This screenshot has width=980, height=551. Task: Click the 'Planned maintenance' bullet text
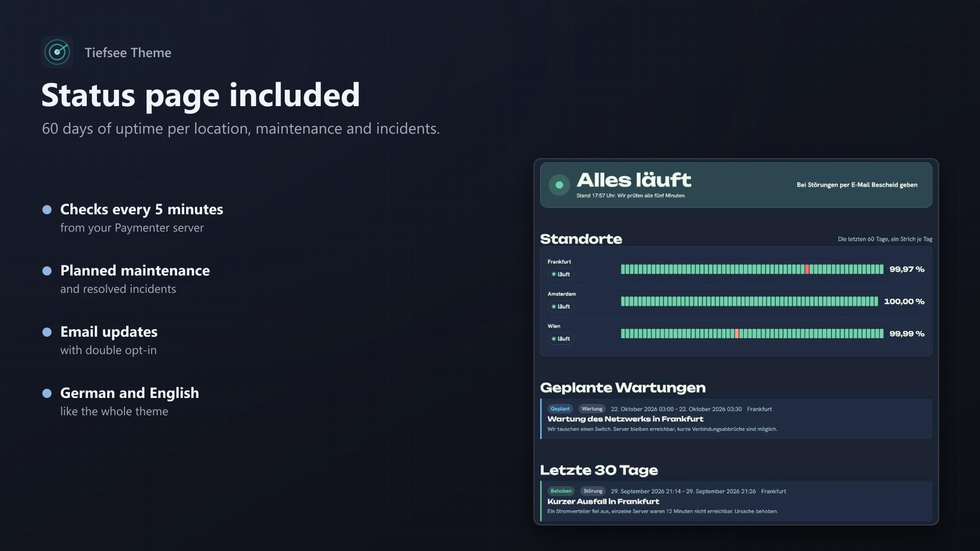point(135,270)
